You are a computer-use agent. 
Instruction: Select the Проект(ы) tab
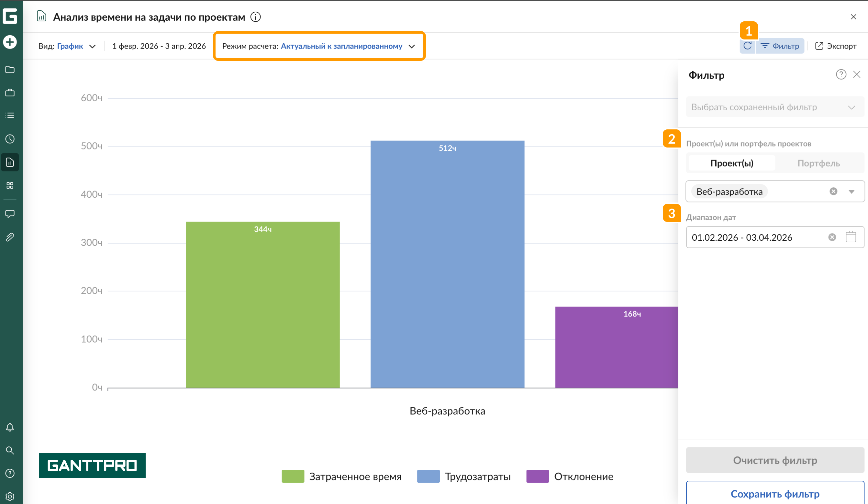[732, 163]
